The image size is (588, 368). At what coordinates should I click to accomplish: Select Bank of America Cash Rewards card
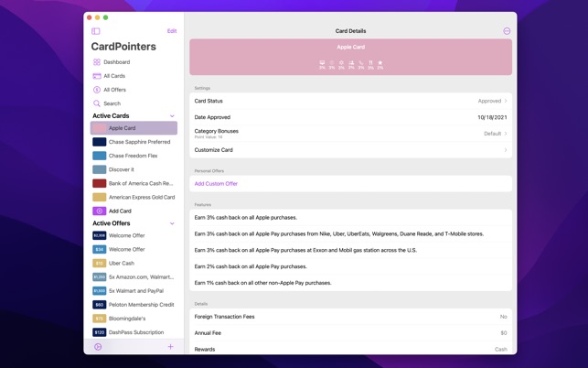pos(134,184)
